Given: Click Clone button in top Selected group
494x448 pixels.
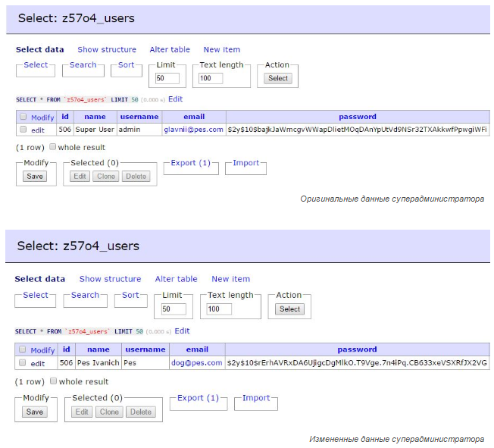Looking at the screenshot, I should [106, 176].
